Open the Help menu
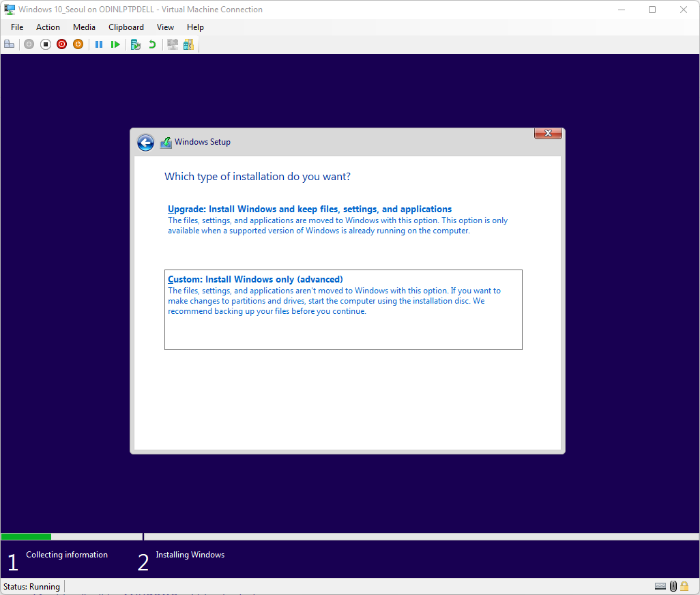The width and height of the screenshot is (700, 595). pos(195,27)
